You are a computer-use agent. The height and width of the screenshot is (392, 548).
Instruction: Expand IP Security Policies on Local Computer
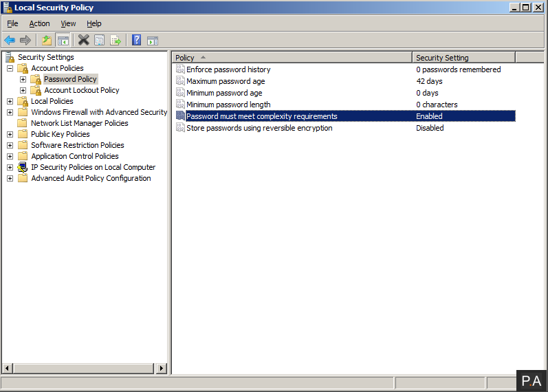(x=10, y=167)
